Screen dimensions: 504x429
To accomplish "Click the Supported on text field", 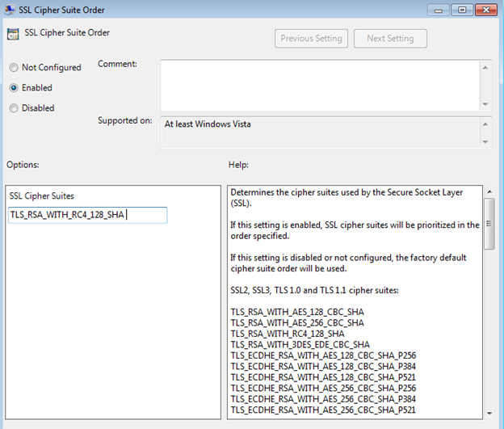I will (319, 132).
